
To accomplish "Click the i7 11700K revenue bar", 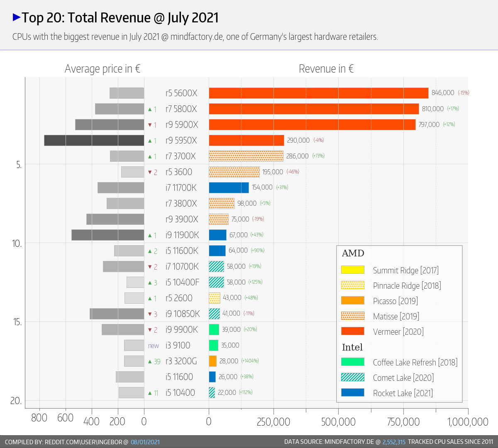I will tap(229, 187).
